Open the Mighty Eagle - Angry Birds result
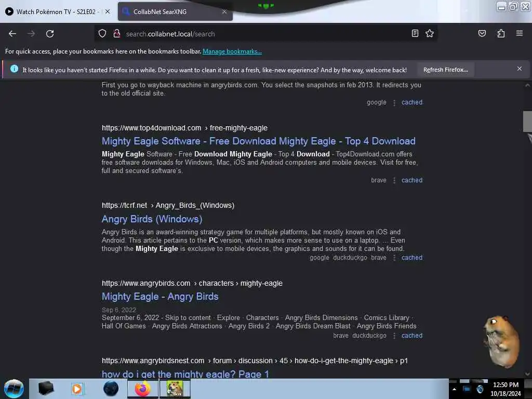Viewport: 532px width, 399px height. coord(160,297)
